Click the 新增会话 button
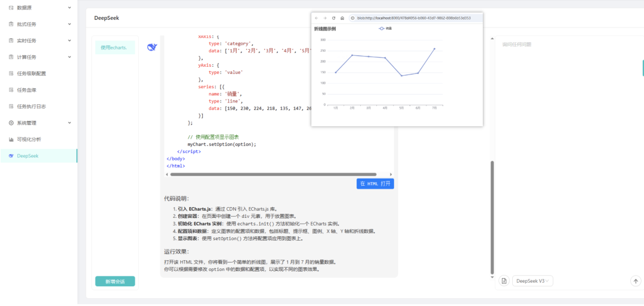The width and height of the screenshot is (644, 306). pyautogui.click(x=115, y=282)
